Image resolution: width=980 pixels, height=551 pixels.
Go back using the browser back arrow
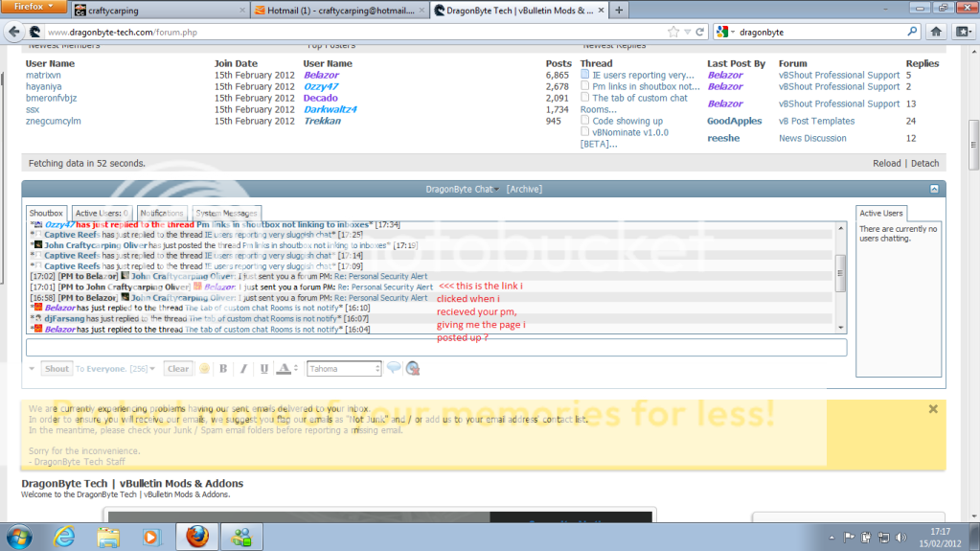(14, 32)
